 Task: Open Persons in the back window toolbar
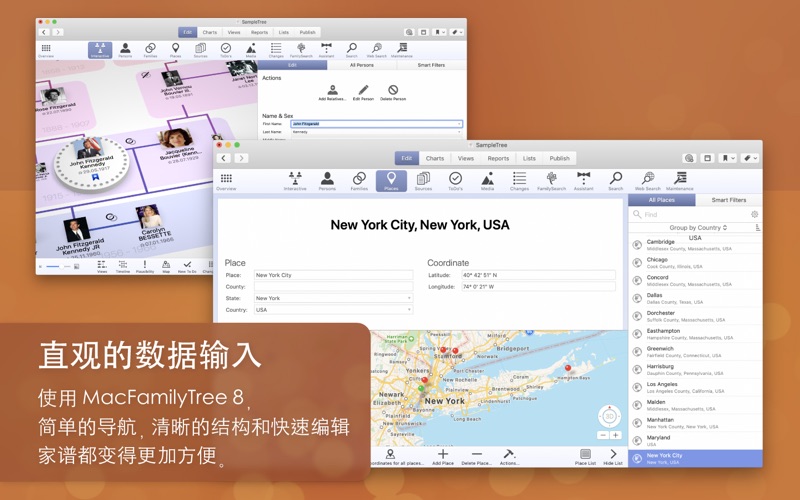click(125, 50)
